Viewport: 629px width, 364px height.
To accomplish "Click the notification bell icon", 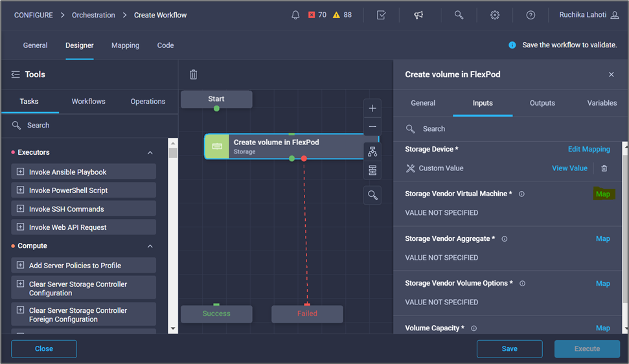I will tap(296, 15).
